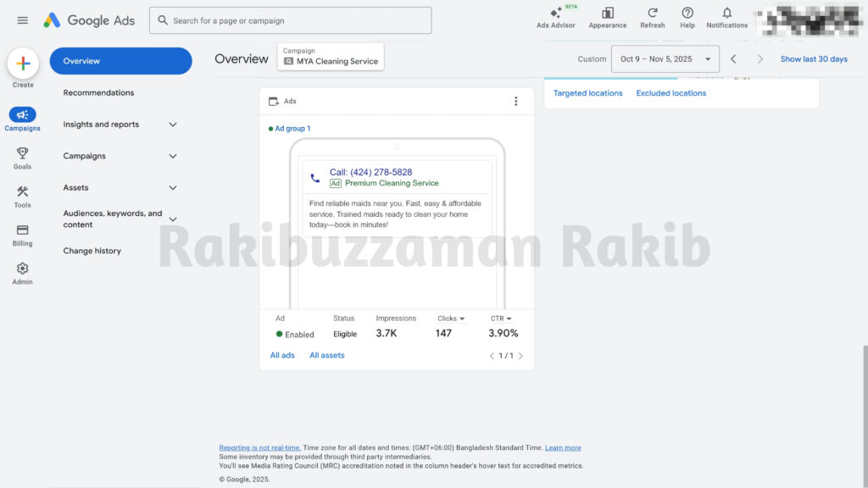View notifications
Image resolution: width=868 pixels, height=488 pixels.
tap(726, 17)
